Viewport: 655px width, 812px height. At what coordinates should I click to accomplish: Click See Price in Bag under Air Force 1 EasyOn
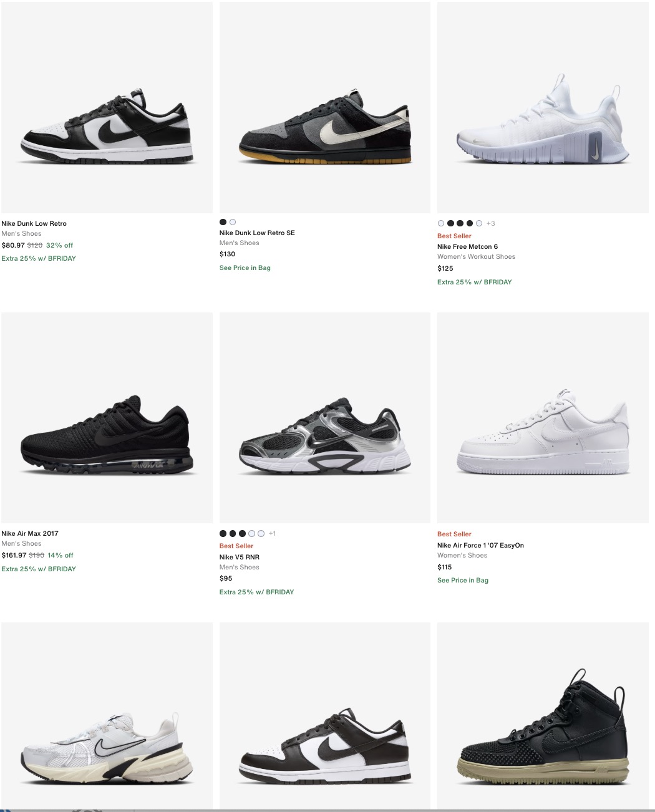pyautogui.click(x=462, y=580)
